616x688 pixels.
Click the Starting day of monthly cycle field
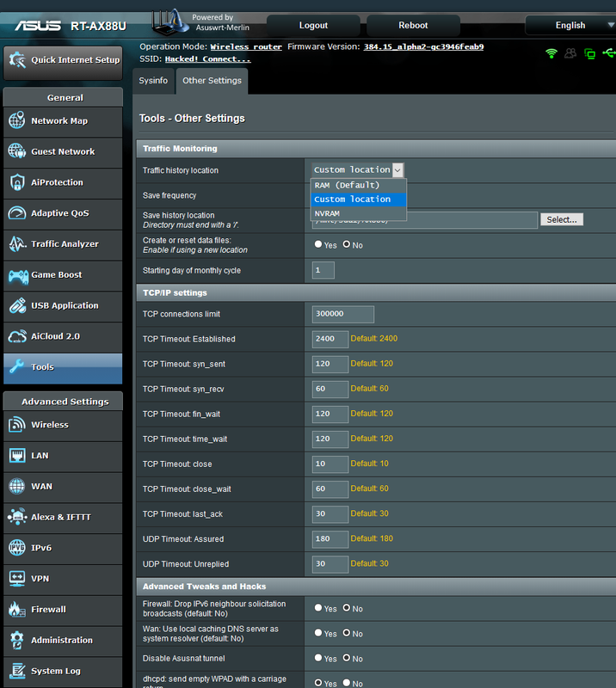tap(323, 270)
